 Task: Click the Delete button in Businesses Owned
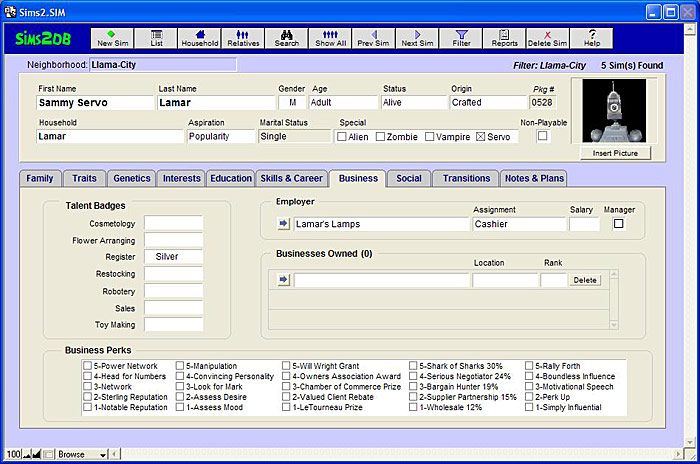pyautogui.click(x=585, y=280)
